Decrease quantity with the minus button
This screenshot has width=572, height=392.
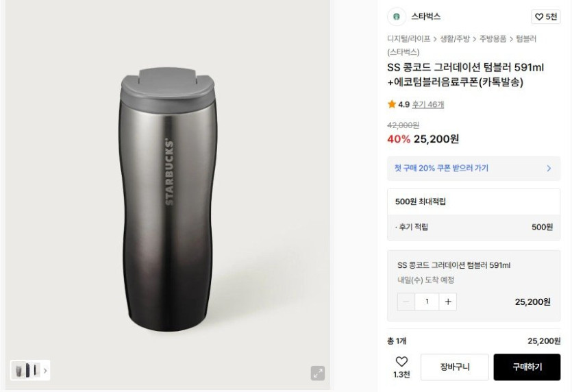coord(406,302)
